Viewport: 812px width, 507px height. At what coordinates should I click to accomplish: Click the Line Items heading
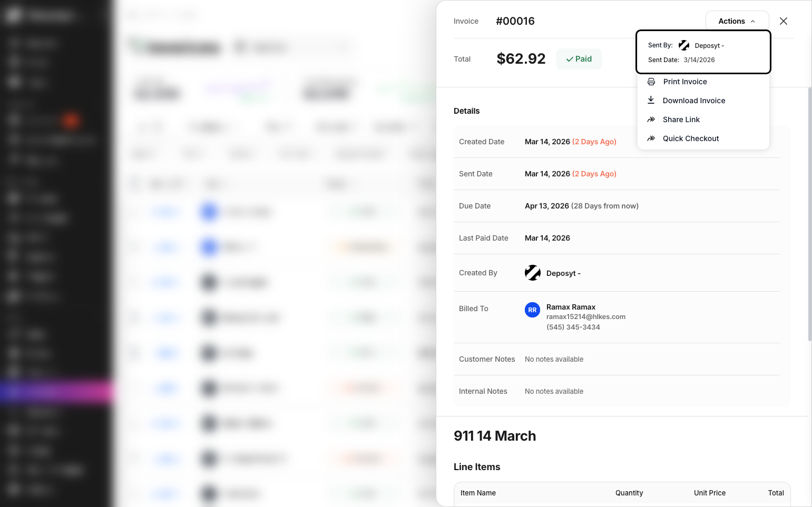(477, 467)
